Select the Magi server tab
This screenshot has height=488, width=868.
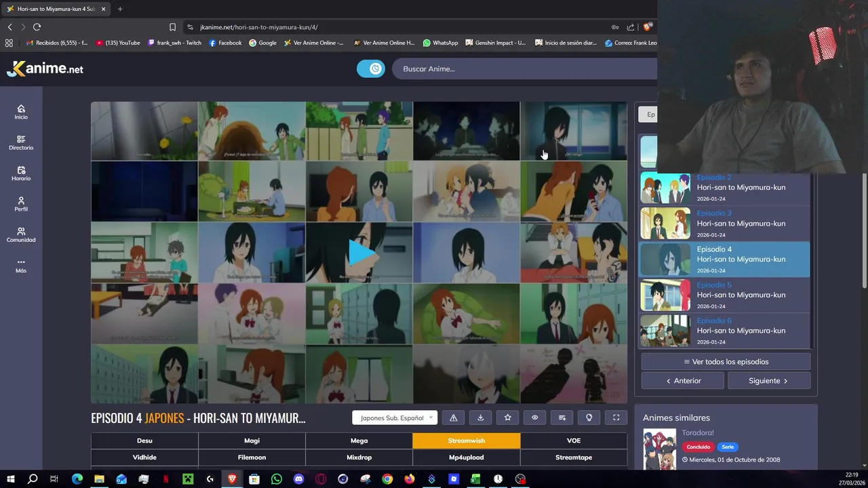point(252,441)
